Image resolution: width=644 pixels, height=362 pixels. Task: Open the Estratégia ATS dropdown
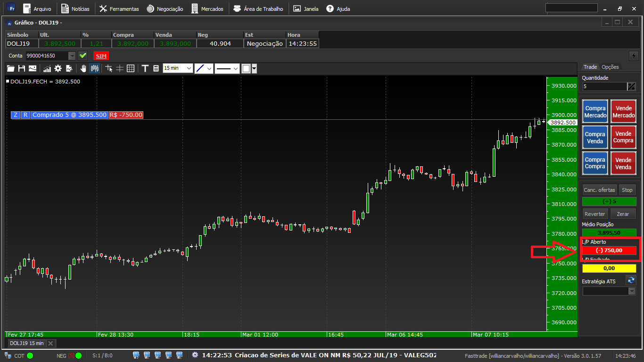coord(609,291)
